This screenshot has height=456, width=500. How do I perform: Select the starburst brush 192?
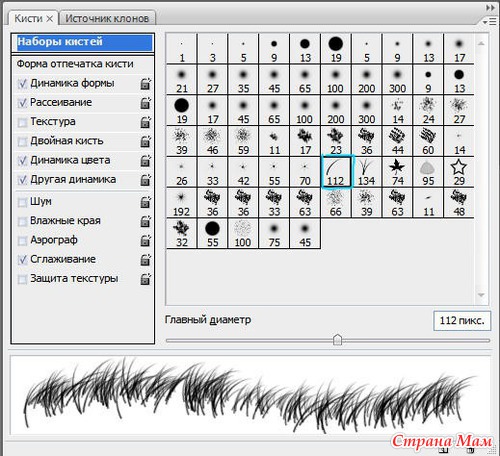click(x=182, y=203)
